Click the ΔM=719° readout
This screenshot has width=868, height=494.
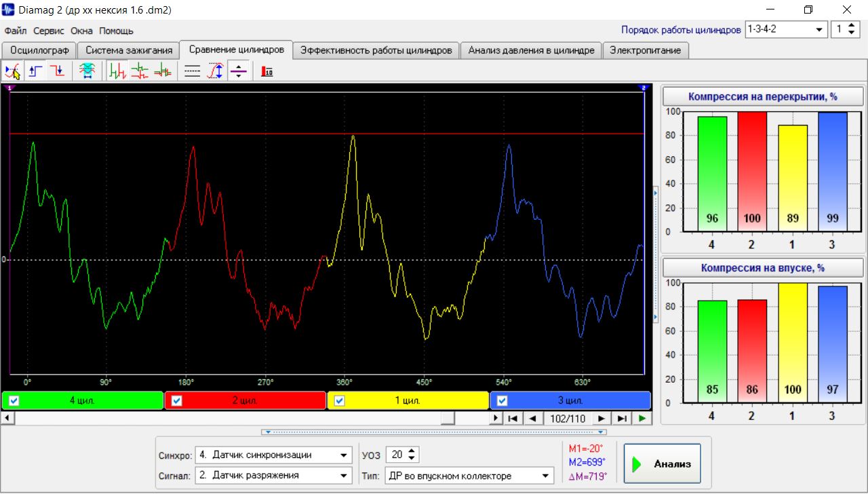pos(588,476)
